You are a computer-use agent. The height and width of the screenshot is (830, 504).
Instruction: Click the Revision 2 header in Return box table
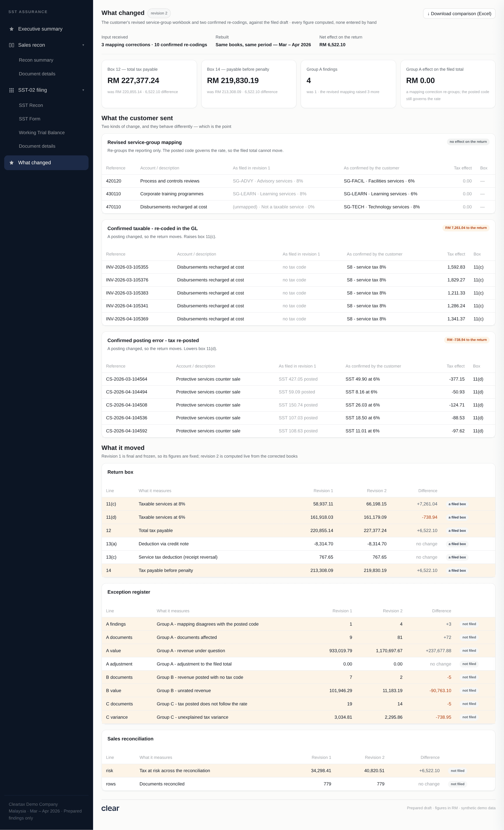[x=377, y=491]
